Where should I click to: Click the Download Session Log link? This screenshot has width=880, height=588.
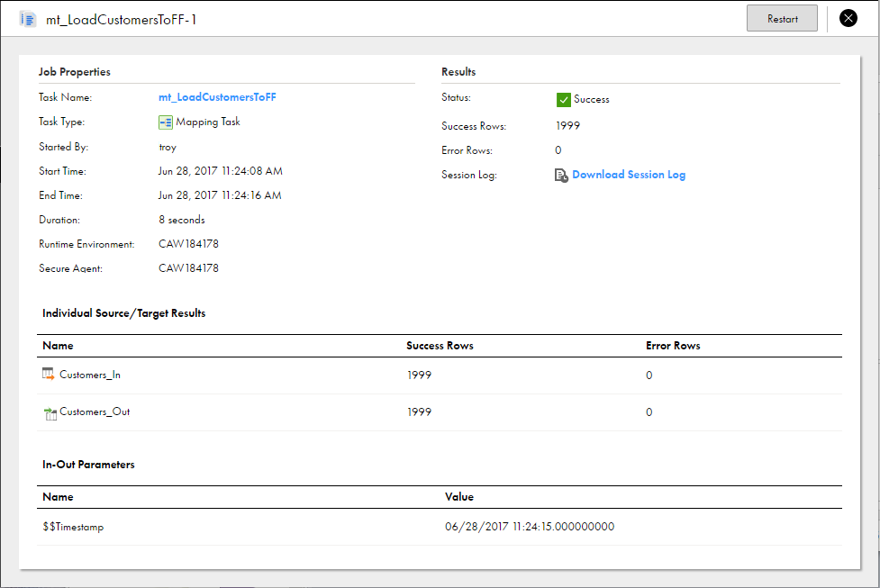coord(629,175)
